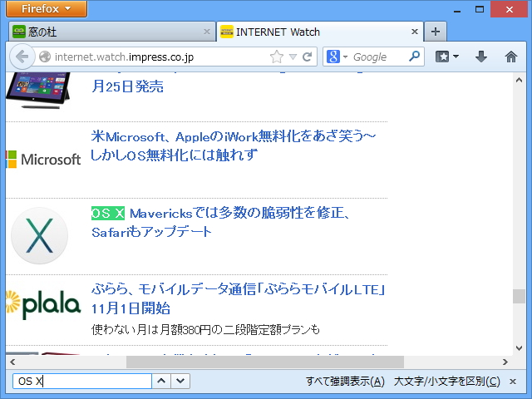Toggle 大文字/小文字を区別(C) match case
The height and width of the screenshot is (399, 532).
tap(447, 382)
